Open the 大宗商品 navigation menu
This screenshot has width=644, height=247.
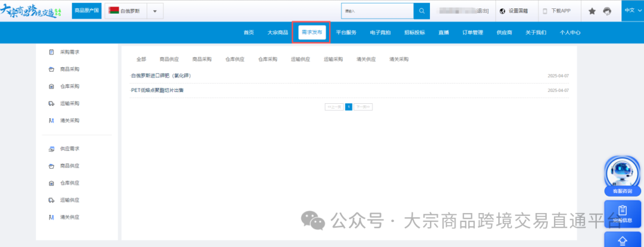click(278, 32)
